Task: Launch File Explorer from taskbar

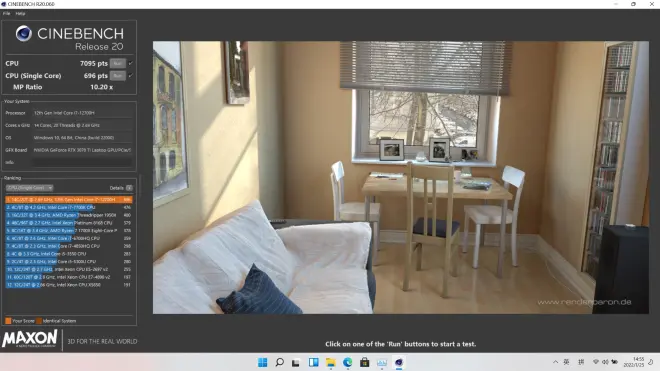Action: pos(331,362)
